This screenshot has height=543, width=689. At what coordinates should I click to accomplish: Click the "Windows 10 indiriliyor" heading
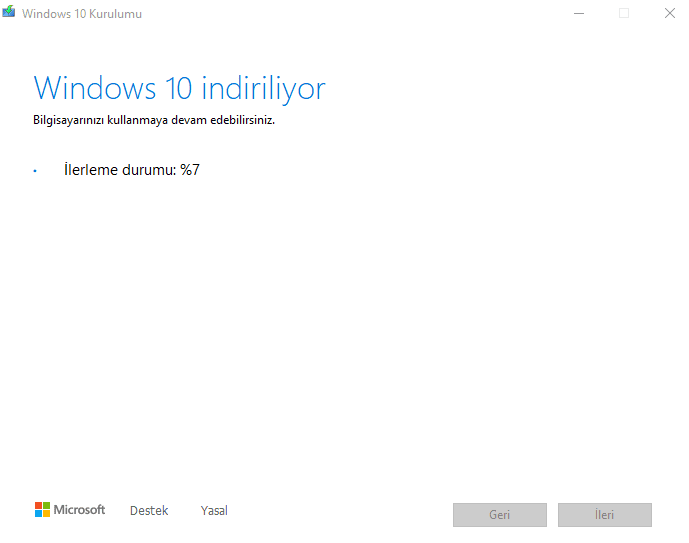click(179, 88)
